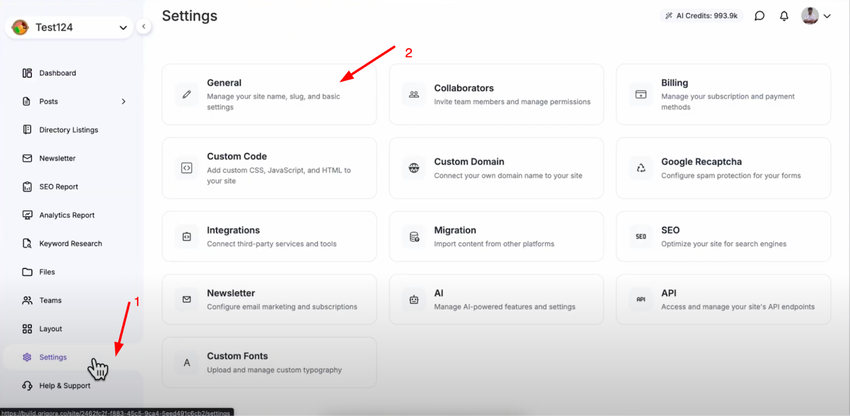This screenshot has width=850, height=416.
Task: Click the Newsletter envelope icon in sidebar
Action: (x=27, y=158)
